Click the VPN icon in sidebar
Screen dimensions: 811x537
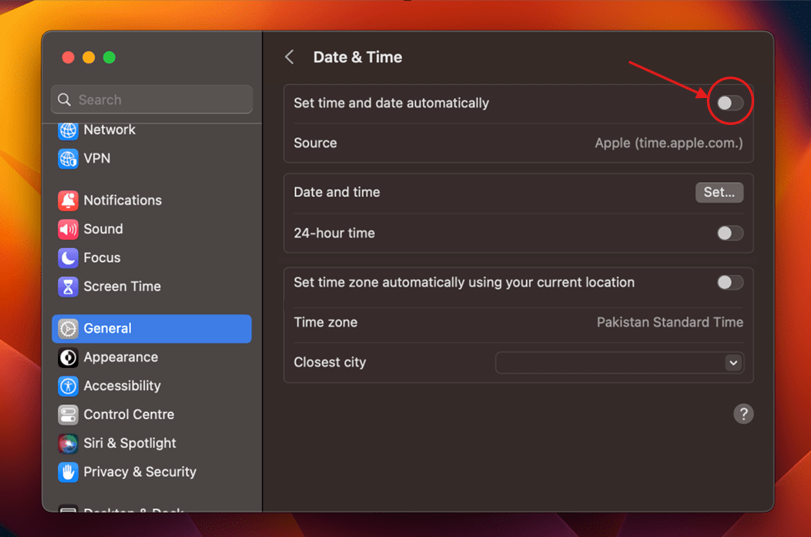point(68,159)
